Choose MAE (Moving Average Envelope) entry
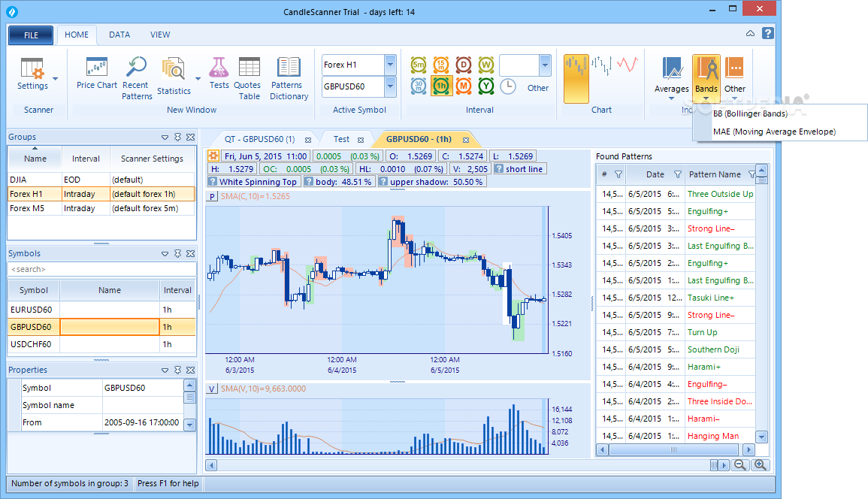Image resolution: width=868 pixels, height=499 pixels. tap(781, 132)
